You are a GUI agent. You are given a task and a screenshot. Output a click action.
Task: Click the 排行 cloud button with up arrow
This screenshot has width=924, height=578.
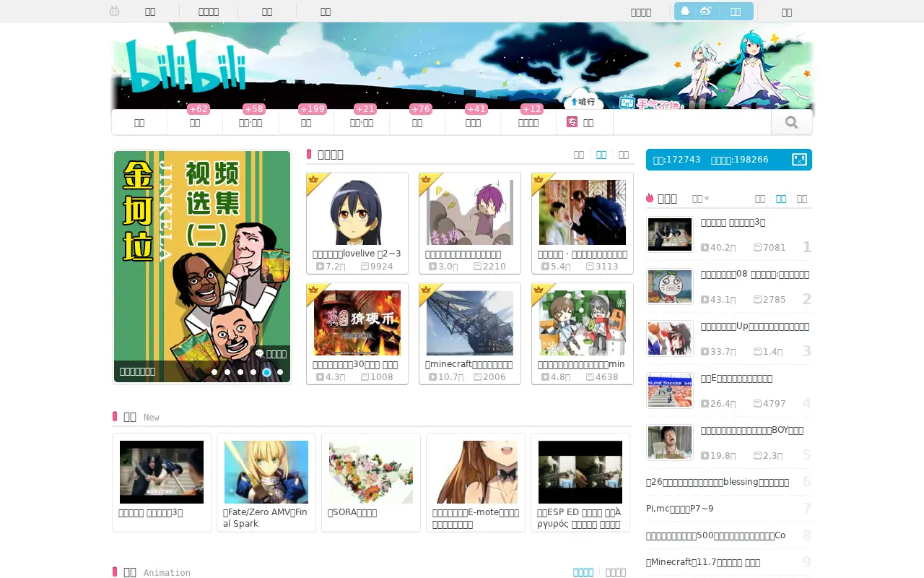coord(583,102)
